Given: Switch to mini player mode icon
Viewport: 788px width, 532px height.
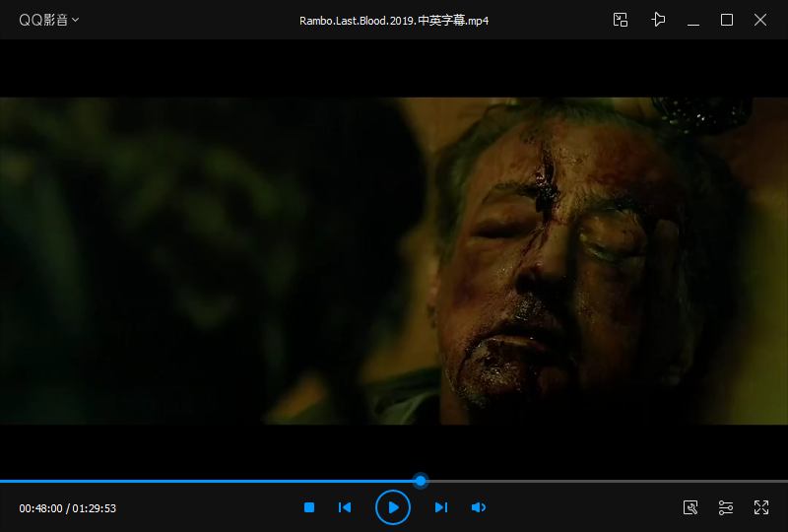Looking at the screenshot, I should pyautogui.click(x=621, y=20).
